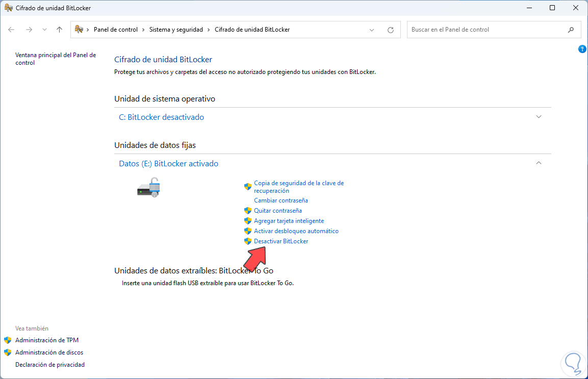
Task: Open 'Ventana principal del Panel de control'
Action: [x=56, y=59]
